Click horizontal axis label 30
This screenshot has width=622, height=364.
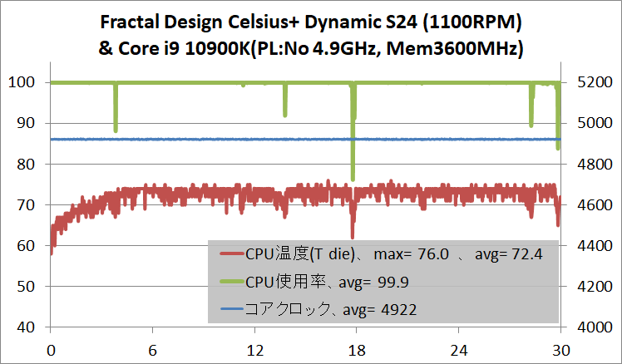[x=561, y=351]
